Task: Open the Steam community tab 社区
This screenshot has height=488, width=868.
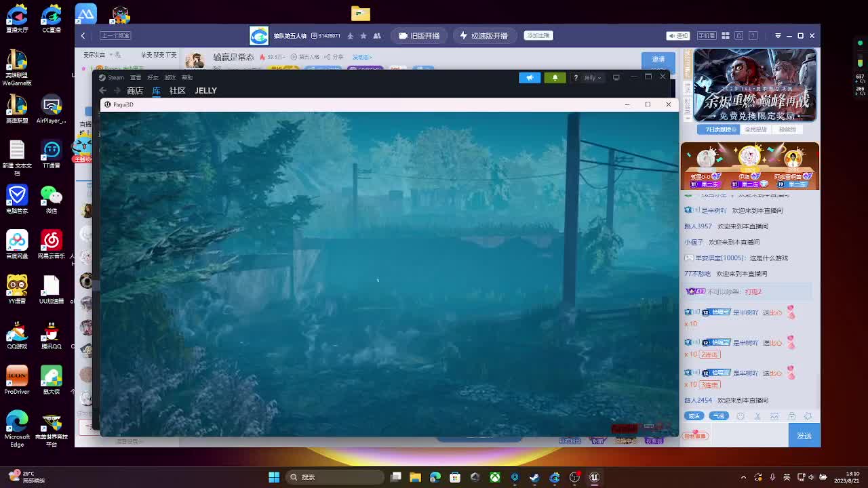Action: (x=177, y=91)
